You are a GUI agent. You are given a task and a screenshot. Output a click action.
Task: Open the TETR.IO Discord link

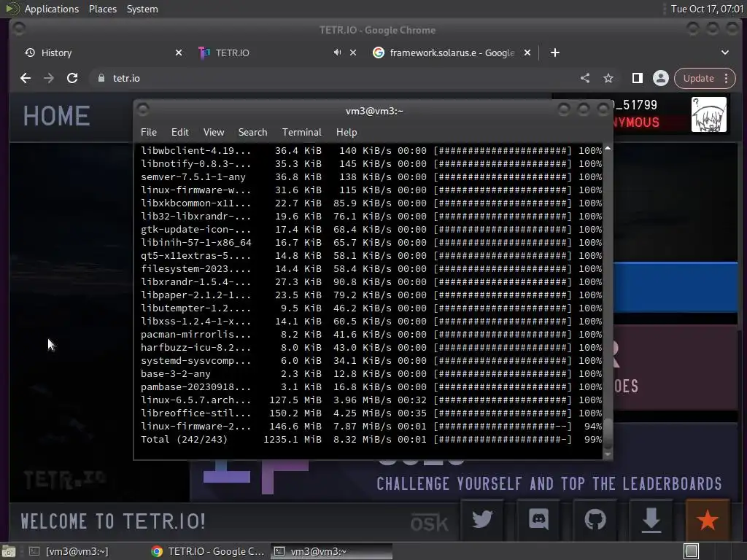coord(539,519)
